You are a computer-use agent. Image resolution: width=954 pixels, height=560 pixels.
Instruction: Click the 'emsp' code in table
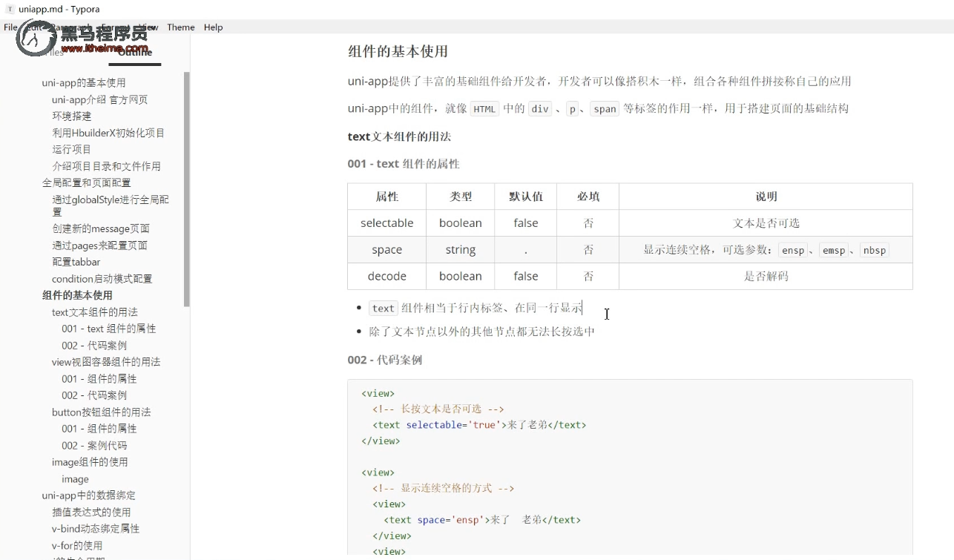pyautogui.click(x=834, y=251)
